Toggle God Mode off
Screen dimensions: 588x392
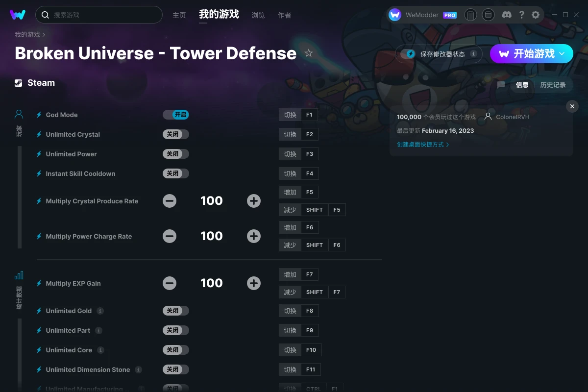click(176, 115)
